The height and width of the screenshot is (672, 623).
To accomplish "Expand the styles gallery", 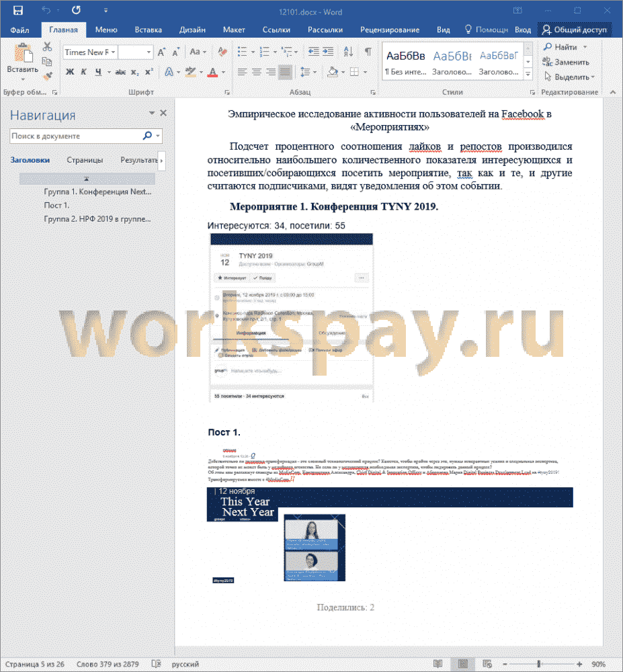I will point(528,75).
